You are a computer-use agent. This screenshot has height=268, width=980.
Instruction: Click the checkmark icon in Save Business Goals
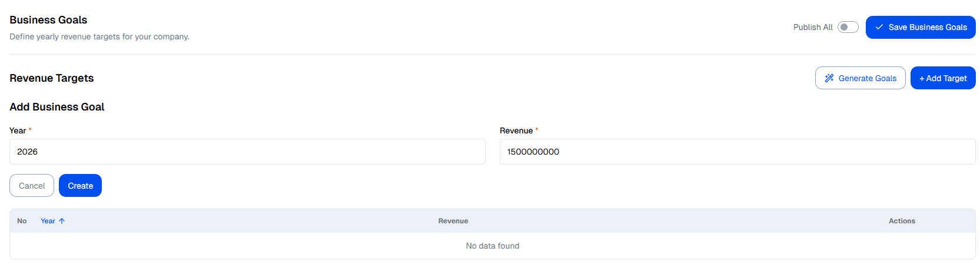click(879, 27)
